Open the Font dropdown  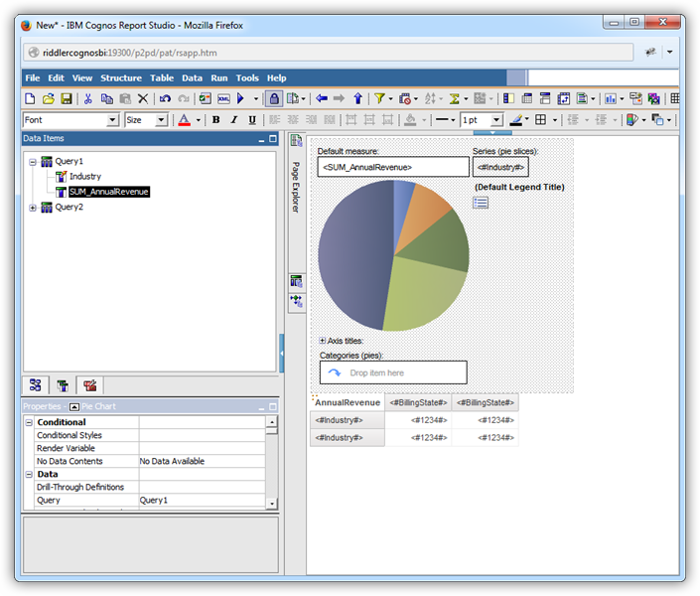pos(112,120)
